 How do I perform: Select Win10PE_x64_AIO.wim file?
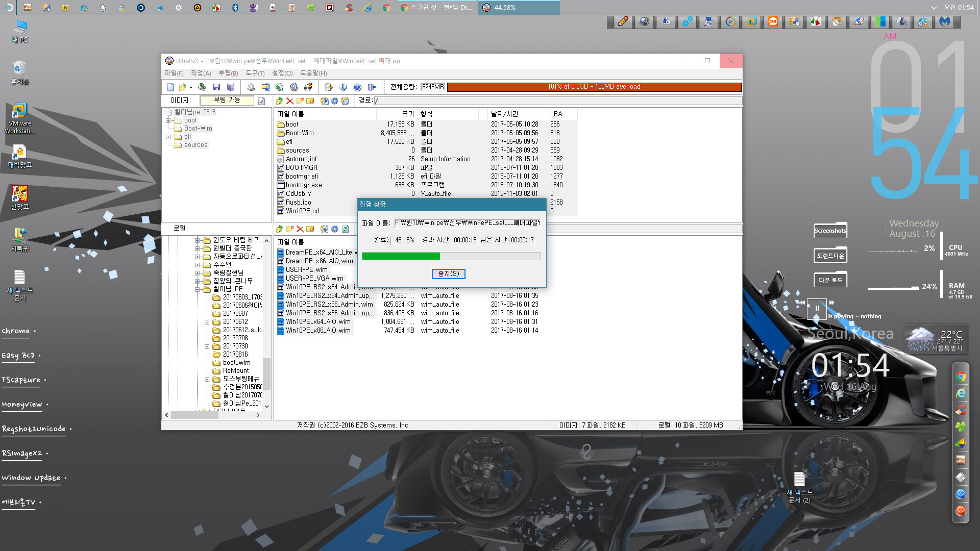pos(317,322)
